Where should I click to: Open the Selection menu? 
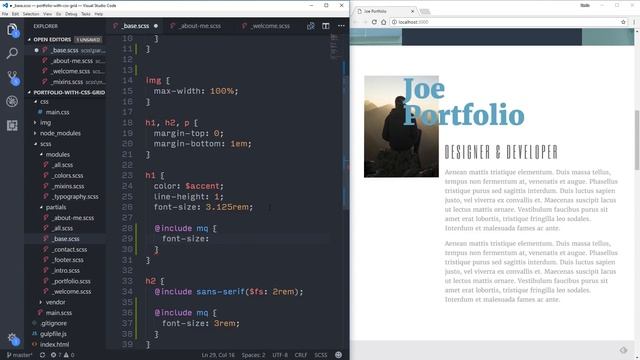(31, 14)
